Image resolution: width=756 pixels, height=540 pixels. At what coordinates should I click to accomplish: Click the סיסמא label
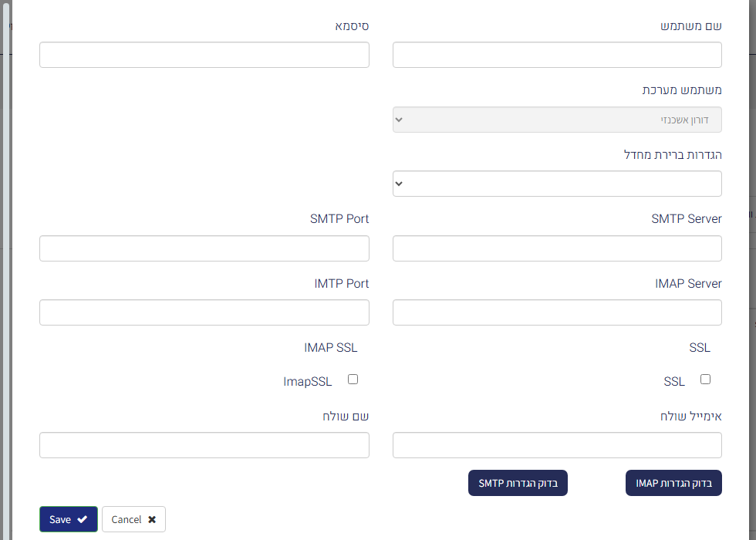pyautogui.click(x=352, y=26)
